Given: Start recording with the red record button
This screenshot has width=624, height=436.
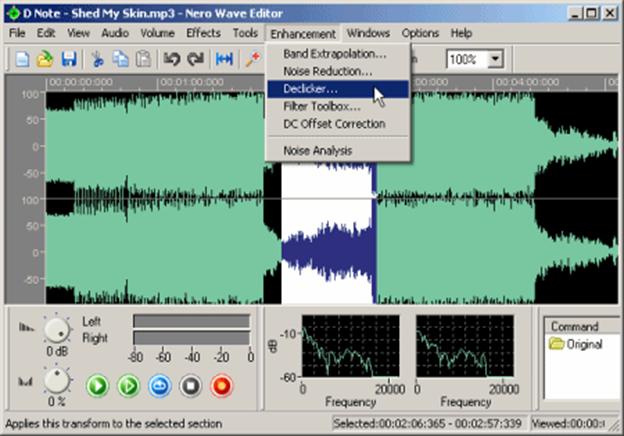Looking at the screenshot, I should [222, 385].
